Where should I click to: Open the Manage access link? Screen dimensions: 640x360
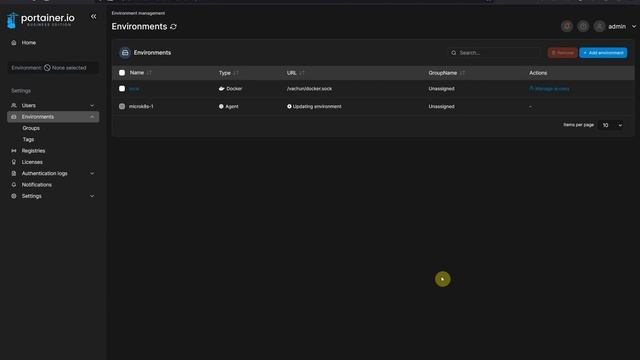[x=549, y=89]
